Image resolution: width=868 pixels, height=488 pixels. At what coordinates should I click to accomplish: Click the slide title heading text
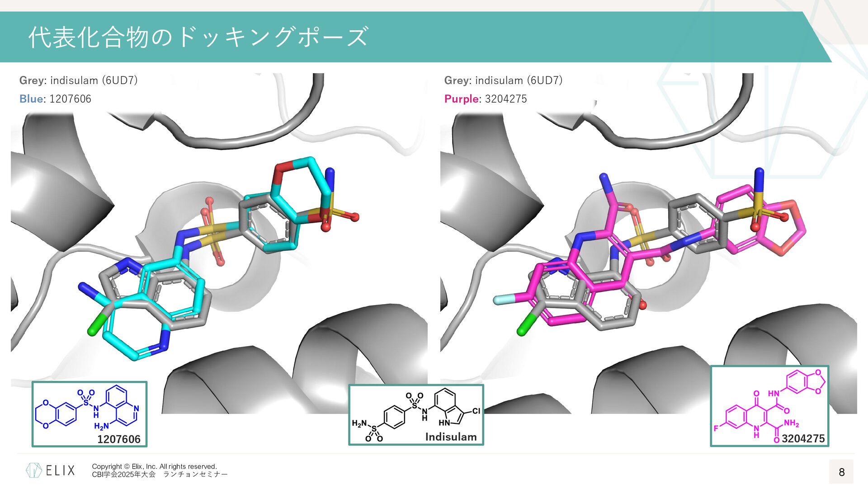198,37
